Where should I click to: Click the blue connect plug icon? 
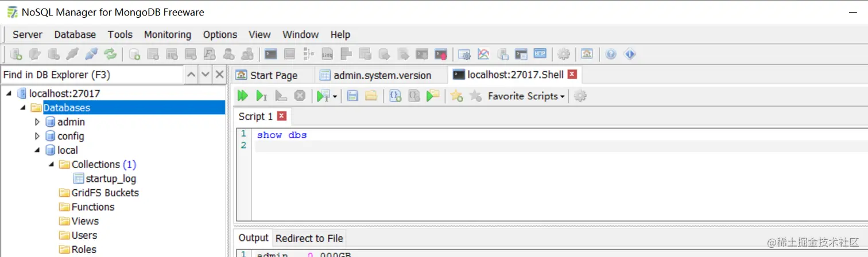click(91, 54)
